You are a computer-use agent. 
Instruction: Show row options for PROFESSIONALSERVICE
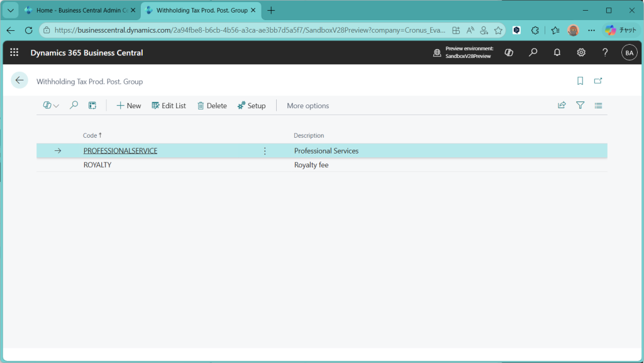point(264,151)
